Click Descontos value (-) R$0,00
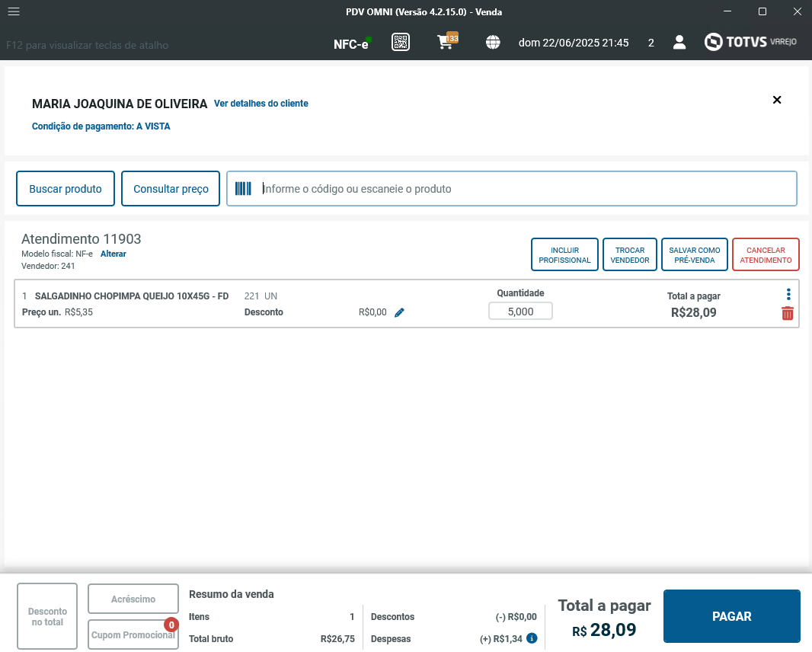The image size is (812, 652). [x=516, y=617]
